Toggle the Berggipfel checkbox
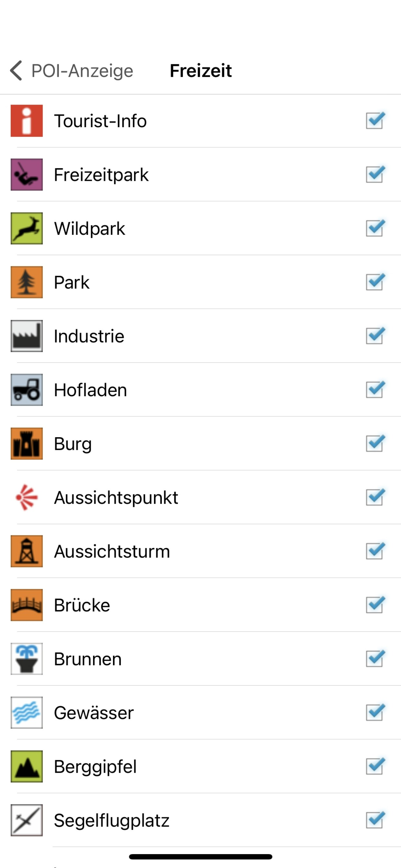Image resolution: width=401 pixels, height=868 pixels. click(x=375, y=766)
